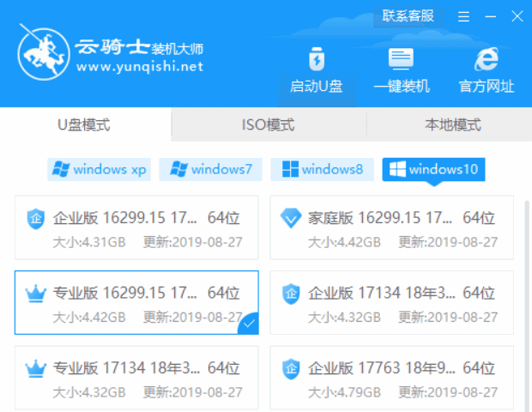This screenshot has width=532, height=412.
Task: Select the windows xp system tab
Action: pyautogui.click(x=99, y=169)
